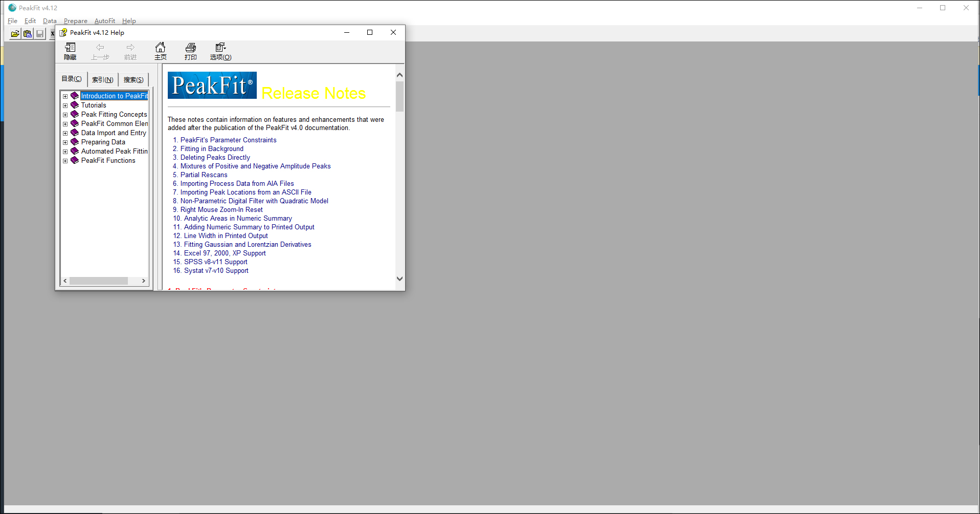Image resolution: width=980 pixels, height=514 pixels.
Task: Click the Introduction to PeakFit book icon
Action: pyautogui.click(x=75, y=96)
